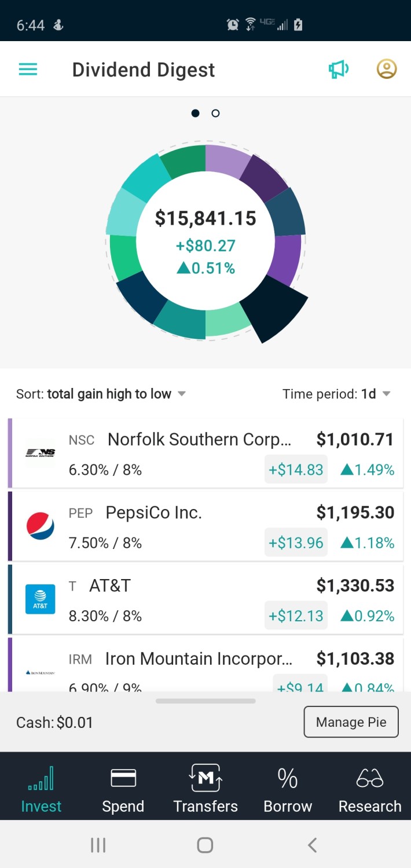This screenshot has width=411, height=868.
Task: Switch to the Research tab
Action: pyautogui.click(x=370, y=789)
